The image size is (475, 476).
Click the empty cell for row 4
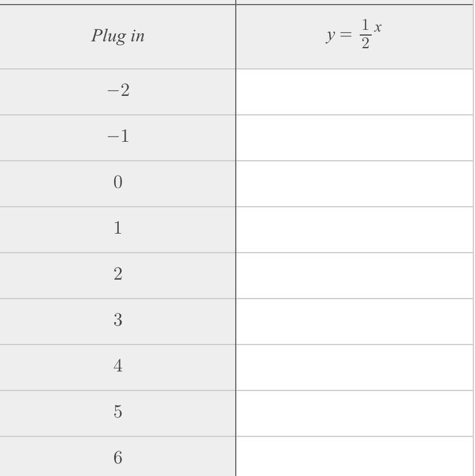[x=355, y=367]
